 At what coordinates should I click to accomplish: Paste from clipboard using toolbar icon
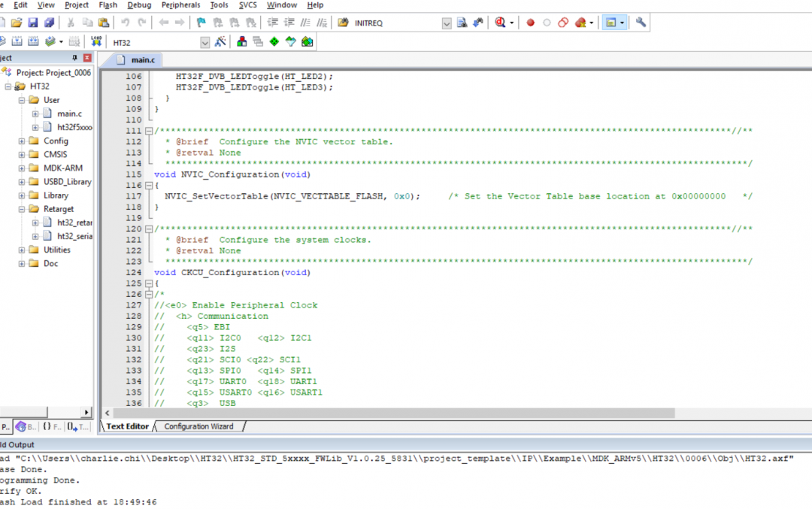pyautogui.click(x=104, y=23)
